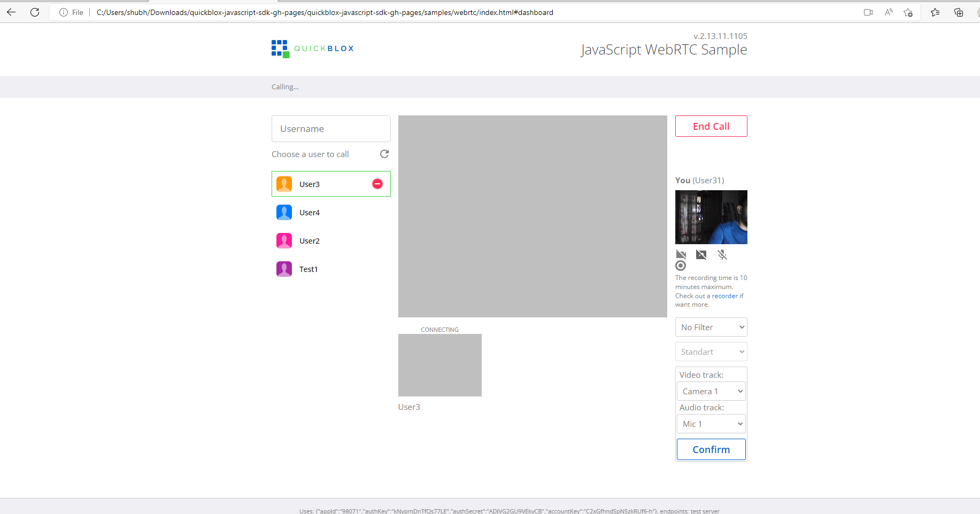Click the Calling... status text
Screen dimensions: 980x514
285,87
